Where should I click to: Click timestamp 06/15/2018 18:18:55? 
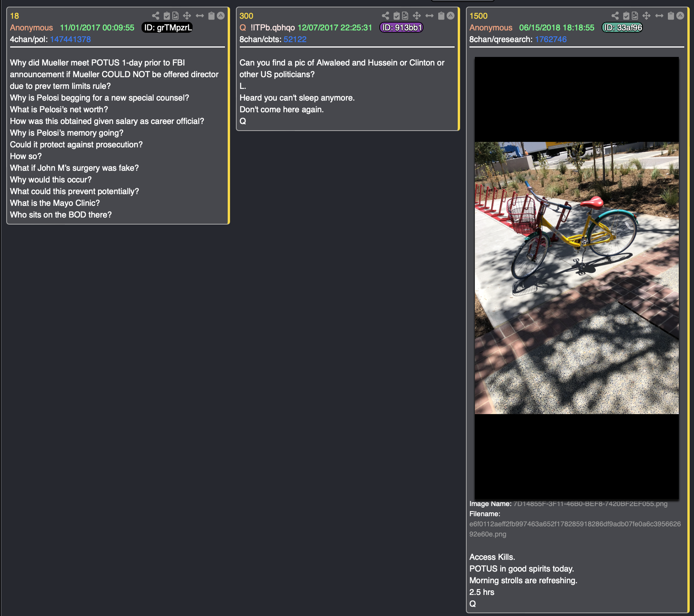click(557, 28)
